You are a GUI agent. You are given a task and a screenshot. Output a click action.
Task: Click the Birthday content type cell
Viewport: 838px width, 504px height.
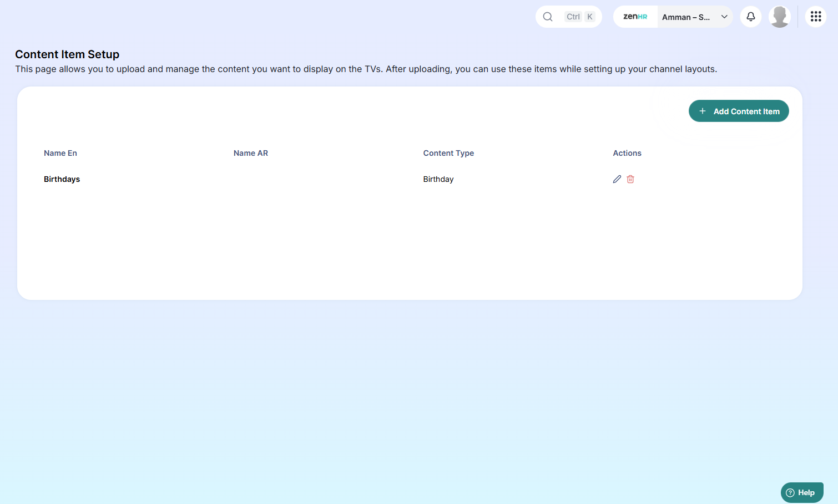click(438, 179)
